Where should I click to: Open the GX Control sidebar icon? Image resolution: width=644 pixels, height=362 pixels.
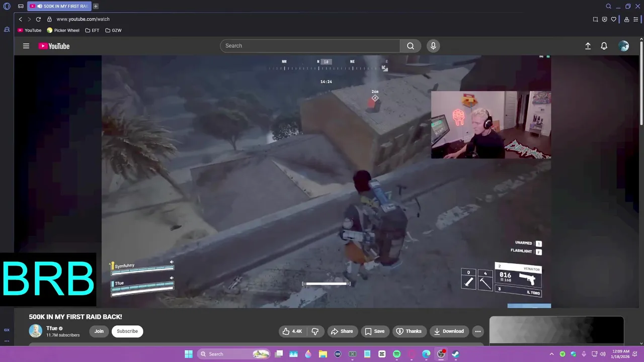coord(7,330)
